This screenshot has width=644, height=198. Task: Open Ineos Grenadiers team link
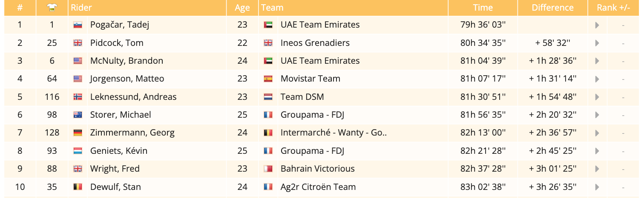point(315,43)
